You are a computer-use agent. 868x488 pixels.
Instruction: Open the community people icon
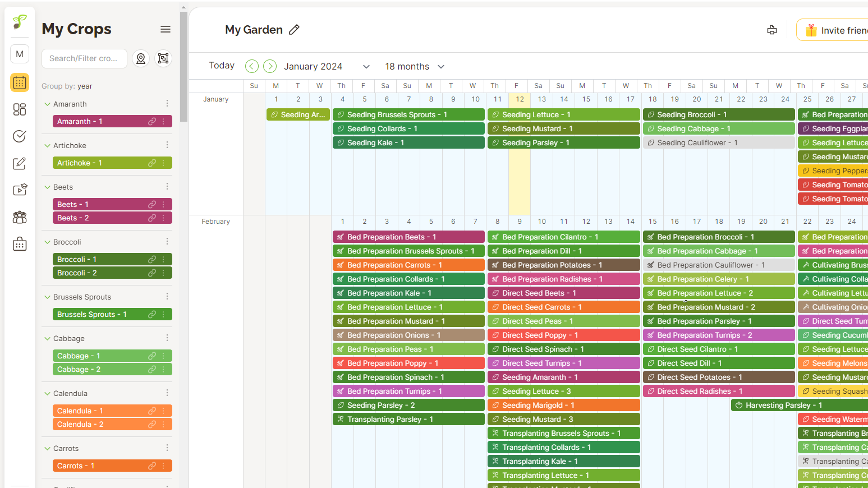(20, 217)
